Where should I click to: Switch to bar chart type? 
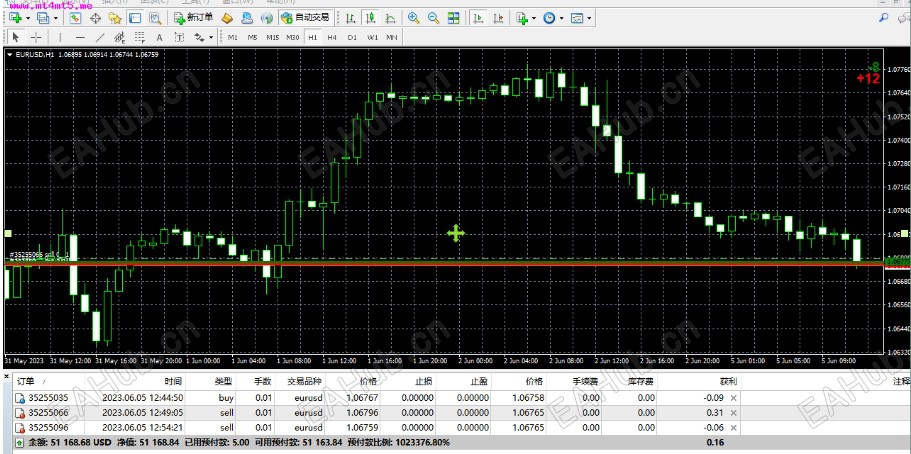350,18
